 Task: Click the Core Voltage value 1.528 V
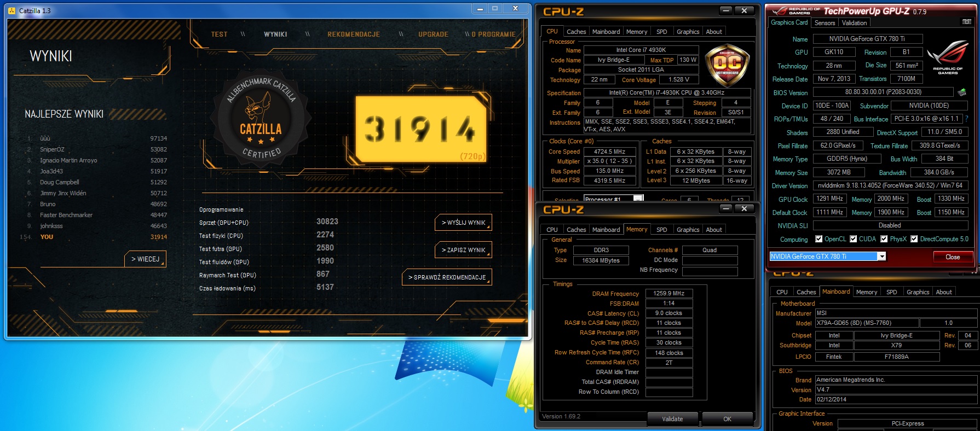(679, 80)
